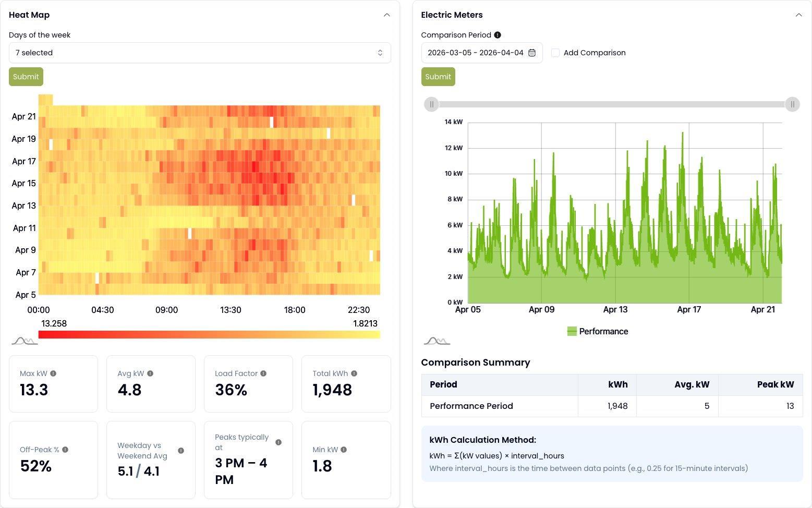Click the 13:30 heat map time label
Viewport: 812px width, 508px height.
(x=231, y=310)
